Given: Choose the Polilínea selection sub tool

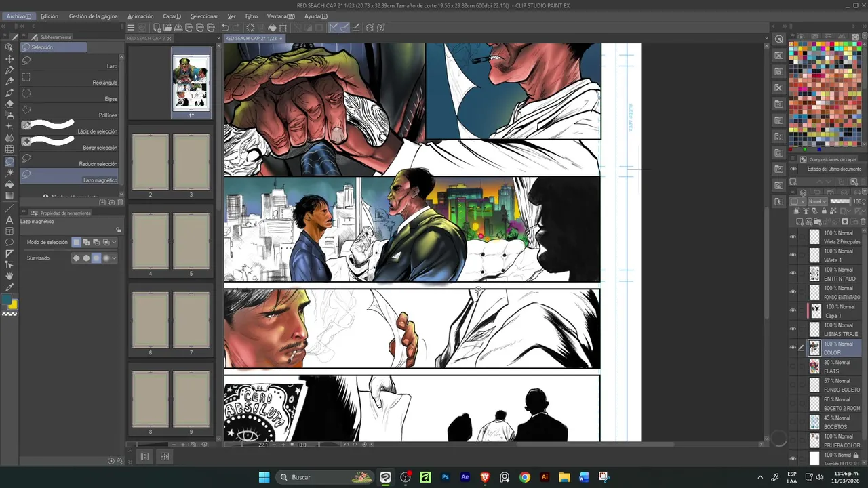Looking at the screenshot, I should pyautogui.click(x=70, y=110).
